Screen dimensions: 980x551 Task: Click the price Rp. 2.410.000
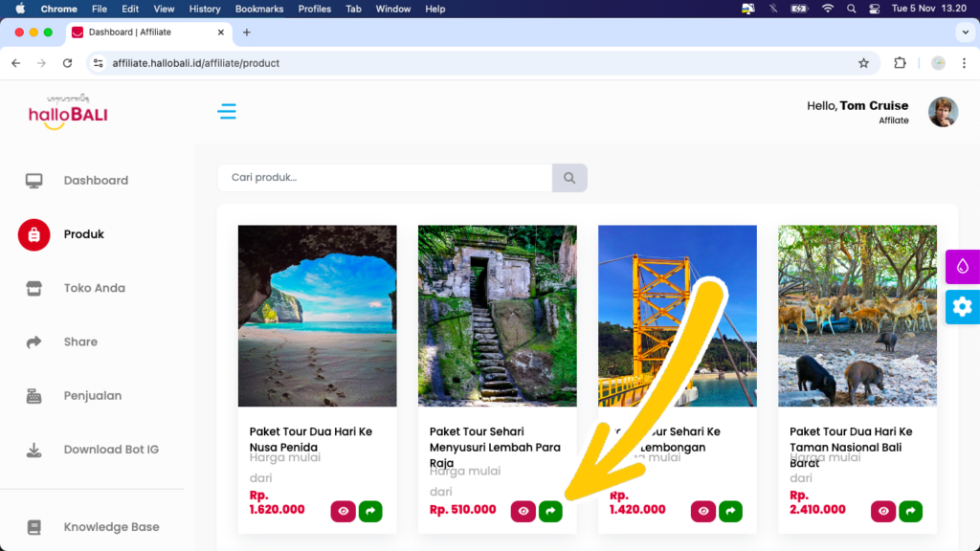pos(817,502)
